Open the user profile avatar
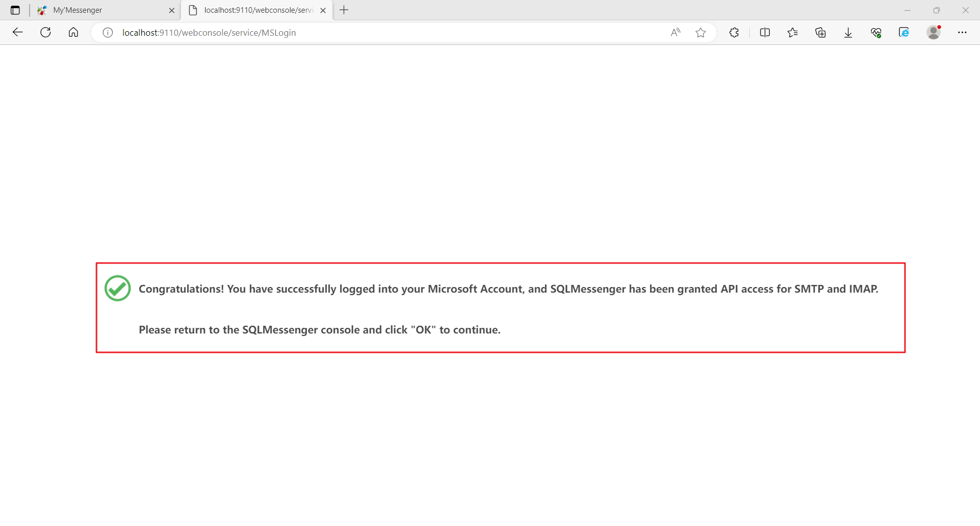980x526 pixels. pyautogui.click(x=934, y=32)
